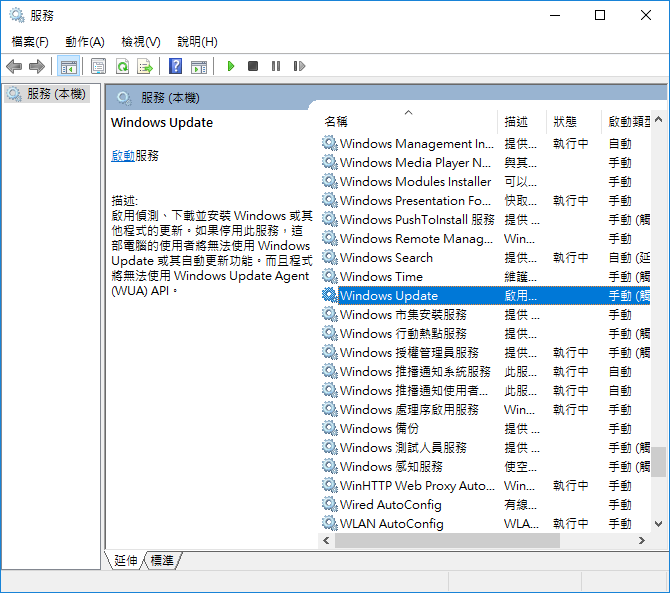Click the Refresh toolbar icon
The image size is (670, 593).
pos(123,66)
